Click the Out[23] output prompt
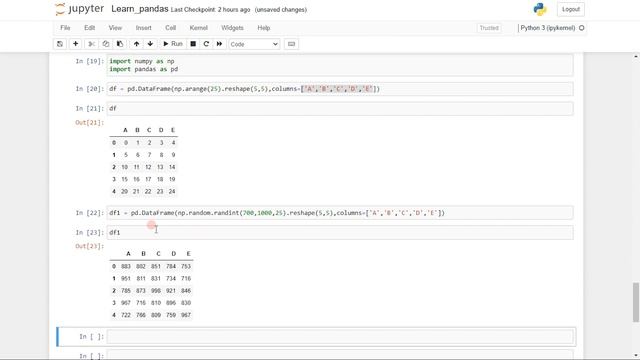This screenshot has width=640, height=360. (89, 246)
